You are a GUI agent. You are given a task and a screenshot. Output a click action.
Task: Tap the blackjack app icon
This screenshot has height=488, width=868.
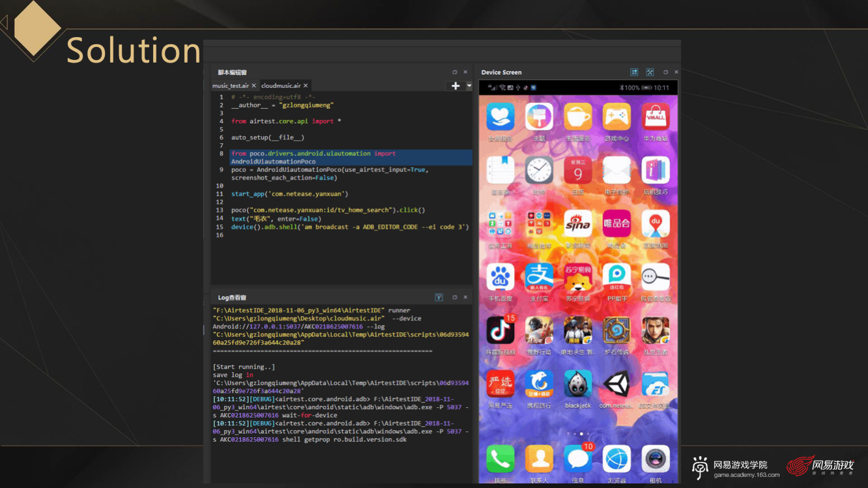(x=577, y=384)
